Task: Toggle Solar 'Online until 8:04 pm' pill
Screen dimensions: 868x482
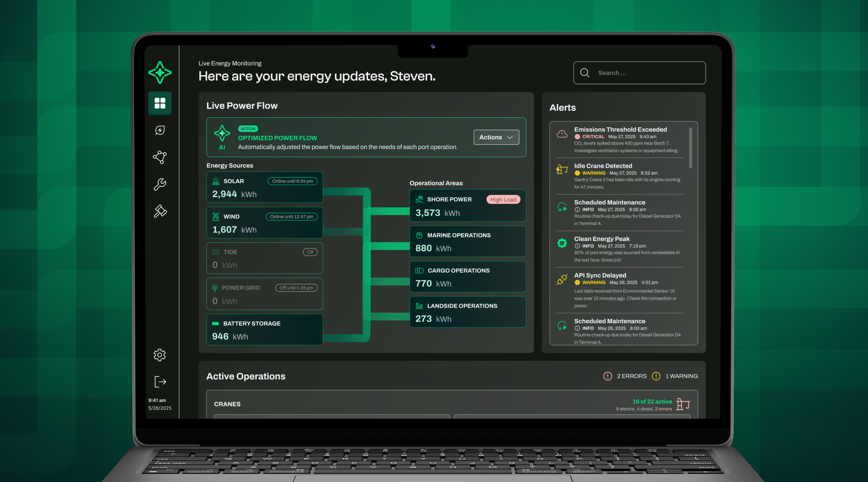Action: [293, 181]
